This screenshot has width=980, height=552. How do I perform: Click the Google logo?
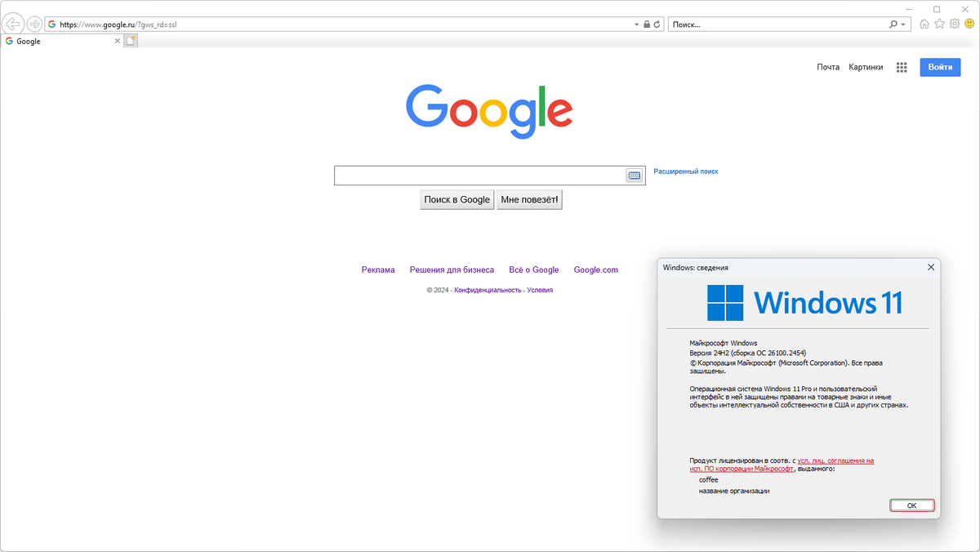[489, 111]
